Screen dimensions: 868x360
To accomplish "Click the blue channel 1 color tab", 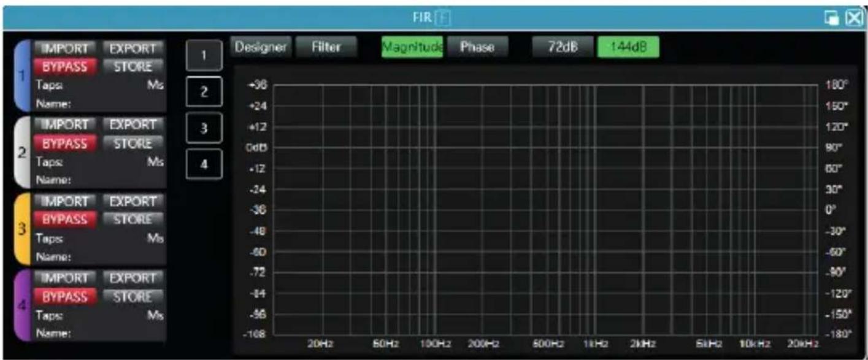I will point(21,75).
